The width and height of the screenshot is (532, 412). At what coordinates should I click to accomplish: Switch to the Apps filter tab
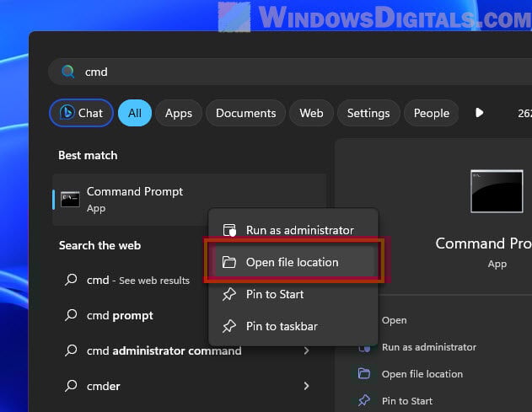click(x=179, y=113)
